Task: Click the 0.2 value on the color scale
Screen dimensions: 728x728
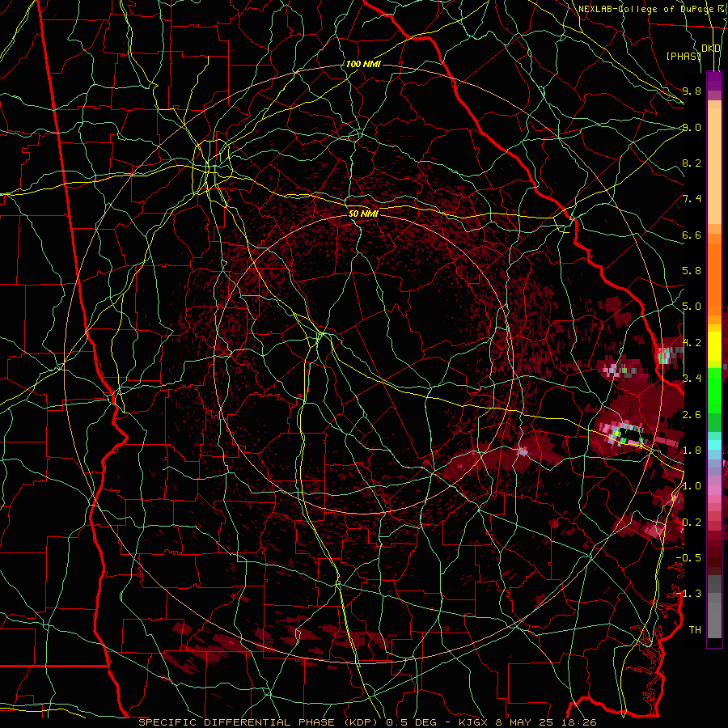Action: 692,523
